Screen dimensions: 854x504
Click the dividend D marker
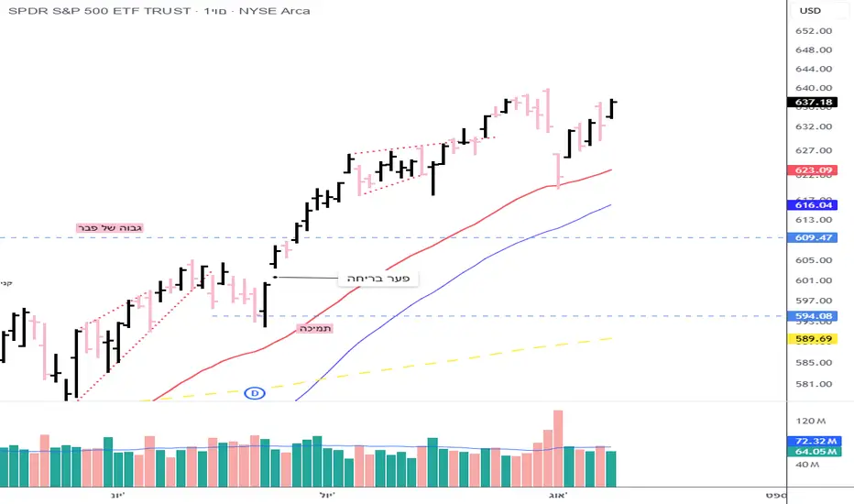click(255, 393)
